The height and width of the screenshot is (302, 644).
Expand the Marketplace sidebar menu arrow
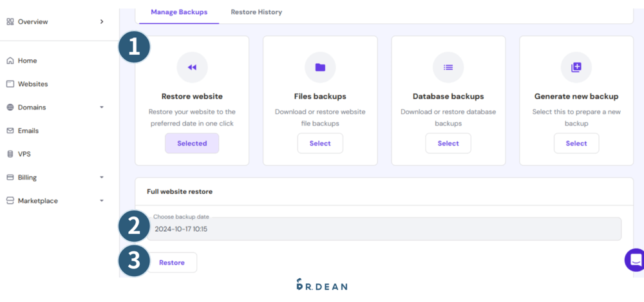click(x=102, y=201)
